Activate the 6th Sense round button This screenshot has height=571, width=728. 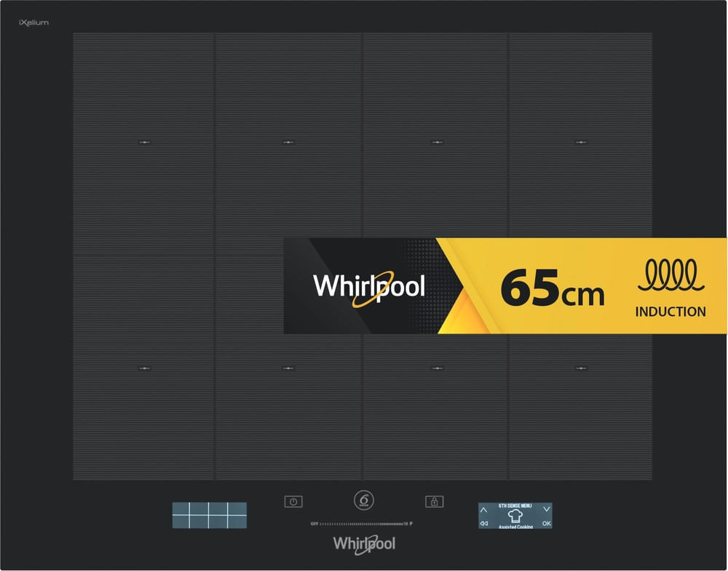[x=364, y=500]
